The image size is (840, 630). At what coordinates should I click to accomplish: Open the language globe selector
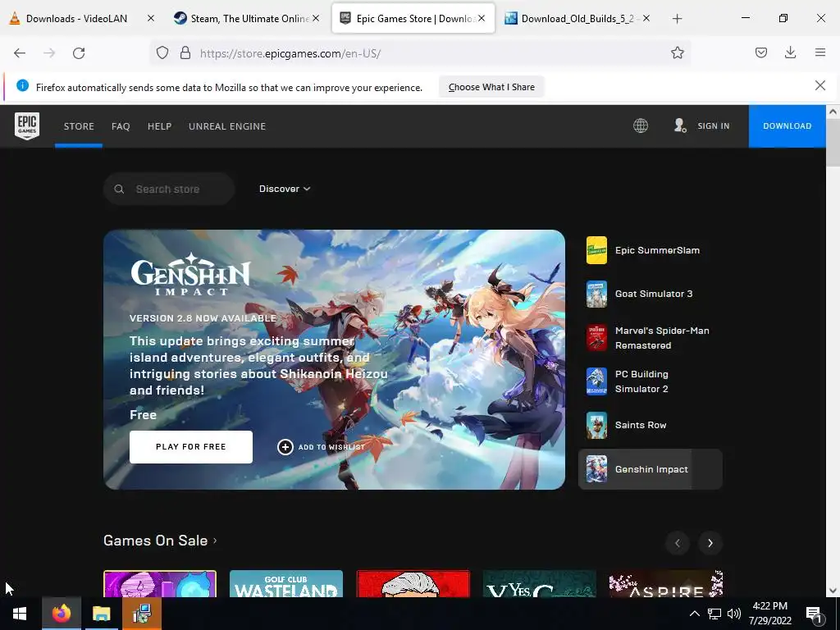641,126
